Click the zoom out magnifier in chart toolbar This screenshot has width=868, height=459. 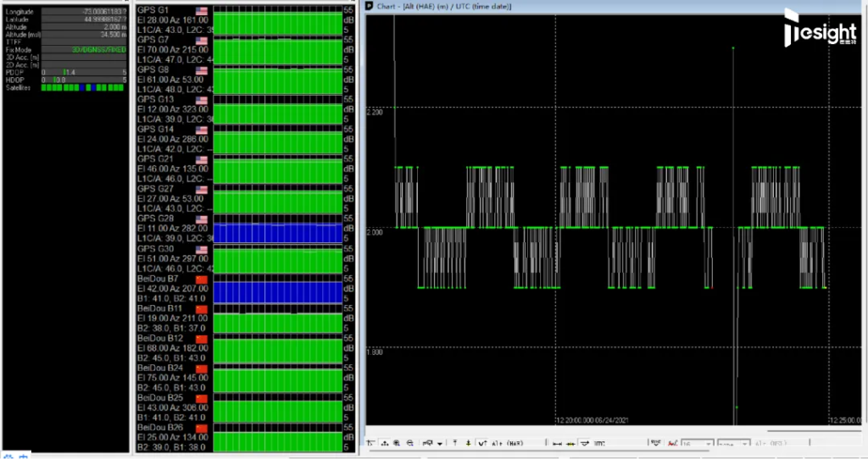pyautogui.click(x=410, y=443)
